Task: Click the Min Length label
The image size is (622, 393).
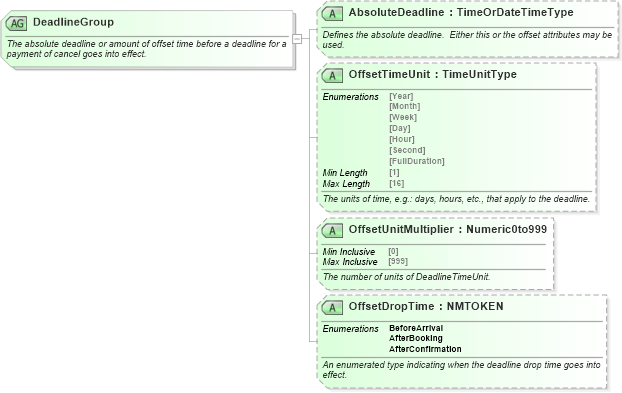Action: (345, 173)
